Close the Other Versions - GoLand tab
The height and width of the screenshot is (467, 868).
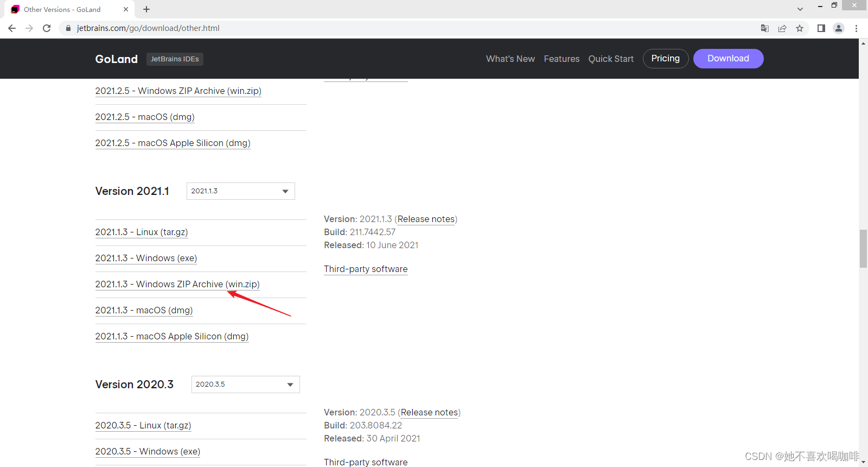click(126, 9)
